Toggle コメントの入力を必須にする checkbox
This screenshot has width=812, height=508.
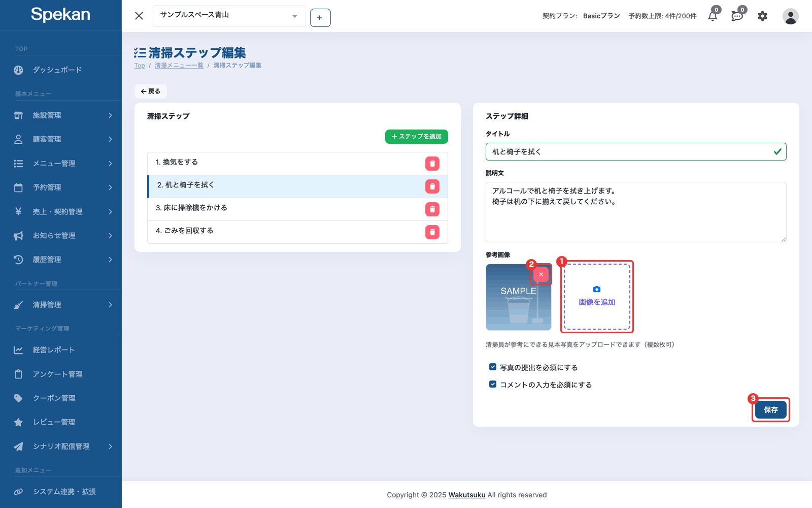coord(492,384)
